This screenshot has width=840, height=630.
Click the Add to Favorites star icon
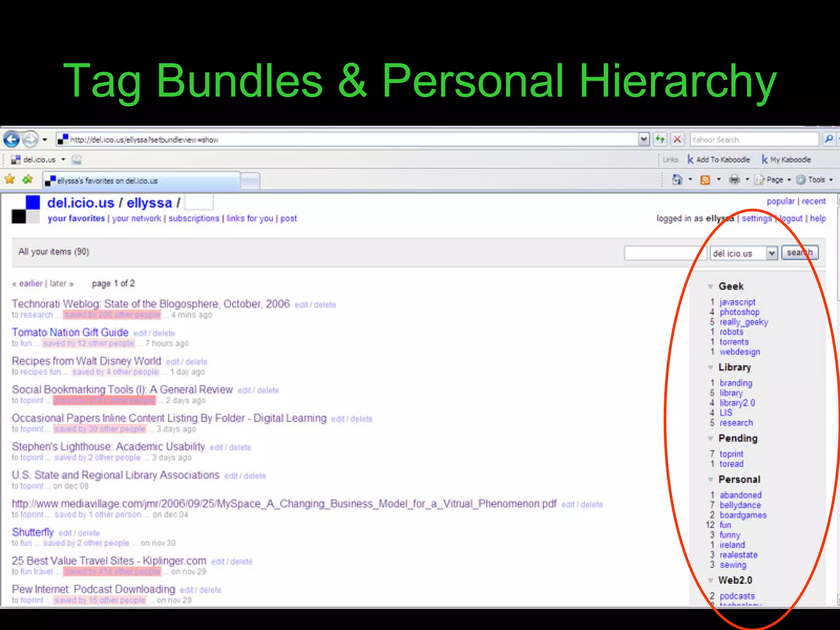tap(28, 179)
